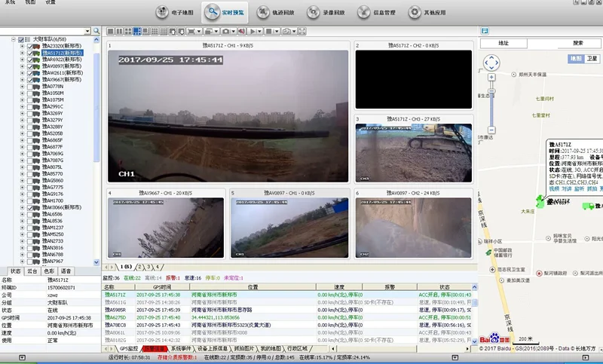Viewport: 603px width, 364px height.
Task: Check vehicle 豫A0778N checkbox
Action: pyautogui.click(x=29, y=87)
